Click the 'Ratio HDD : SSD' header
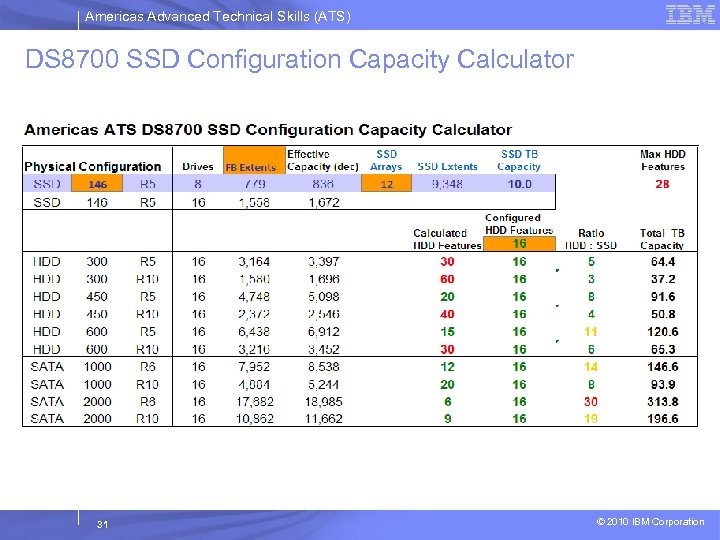The width and height of the screenshot is (720, 540). coord(591,239)
